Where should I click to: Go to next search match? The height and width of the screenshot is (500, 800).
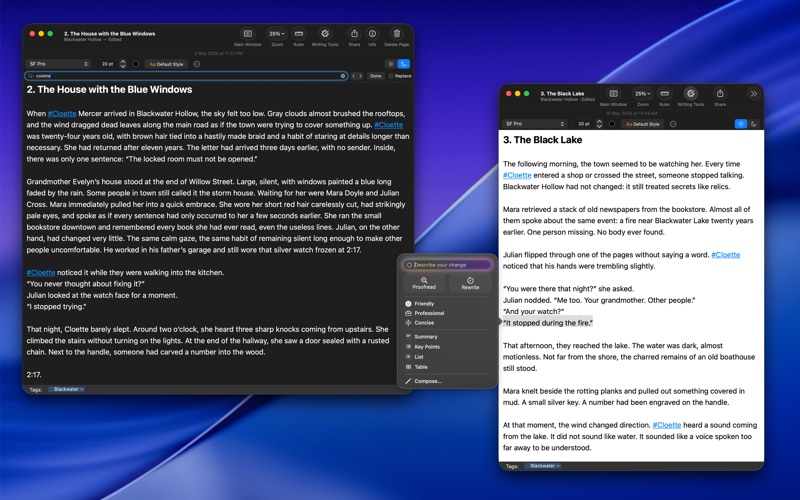[x=361, y=76]
